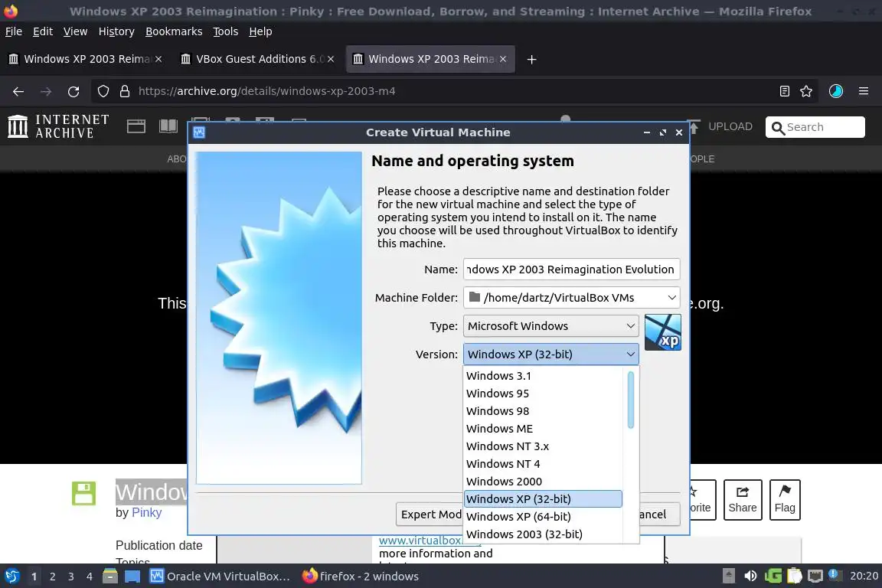Viewport: 882px width, 588px height.
Task: Choose Windows 2003 (32-bit) in list
Action: [544, 534]
